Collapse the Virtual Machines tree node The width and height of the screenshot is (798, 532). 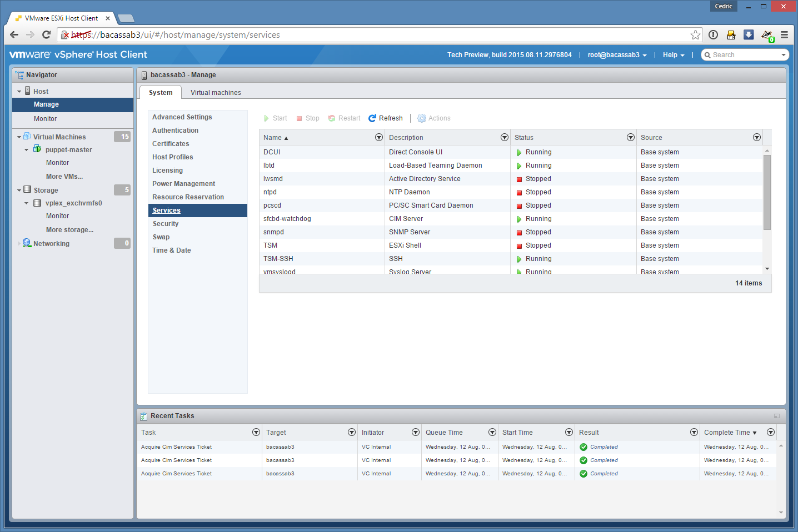pyautogui.click(x=19, y=137)
